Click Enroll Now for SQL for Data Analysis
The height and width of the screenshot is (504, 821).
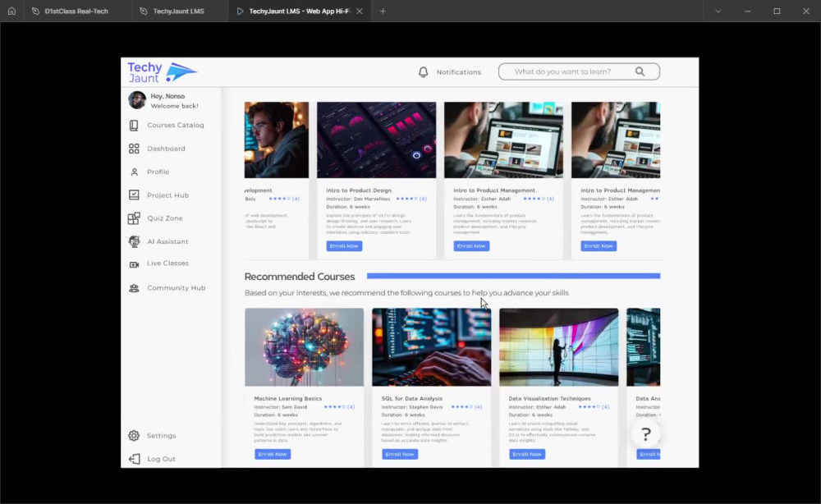click(400, 454)
